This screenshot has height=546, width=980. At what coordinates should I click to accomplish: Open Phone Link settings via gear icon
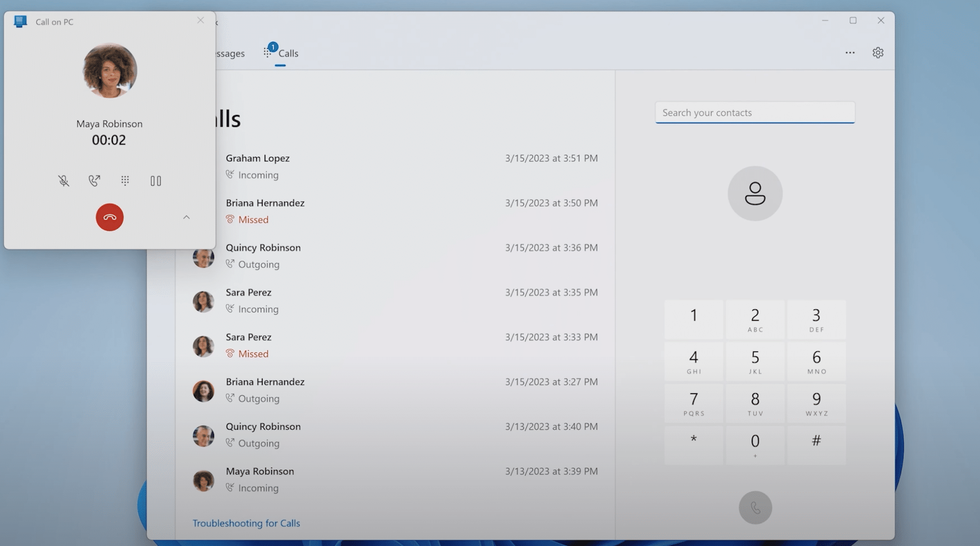pos(879,52)
